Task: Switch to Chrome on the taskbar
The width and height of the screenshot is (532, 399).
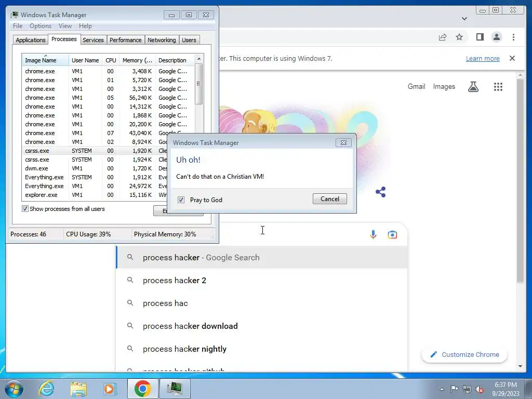Action: click(143, 389)
